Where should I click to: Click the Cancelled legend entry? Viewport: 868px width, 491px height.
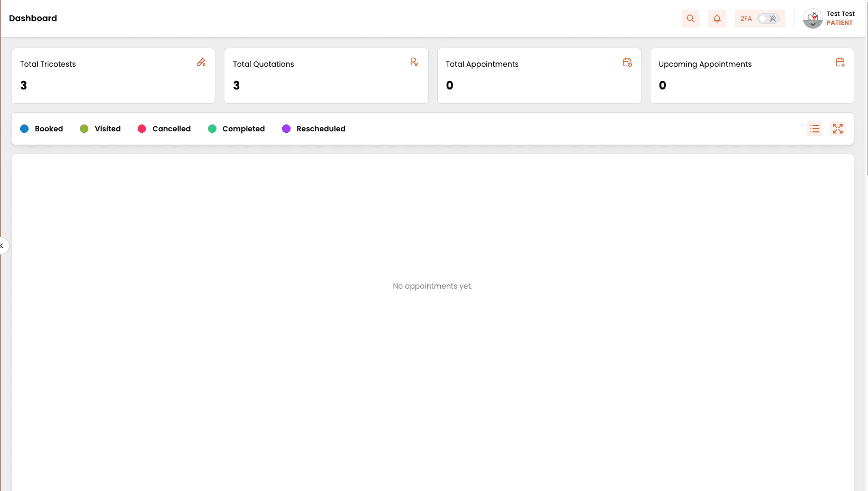[x=164, y=129]
